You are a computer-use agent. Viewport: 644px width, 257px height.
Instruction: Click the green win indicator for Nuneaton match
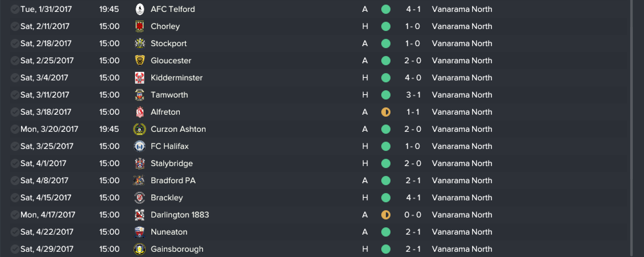(386, 232)
